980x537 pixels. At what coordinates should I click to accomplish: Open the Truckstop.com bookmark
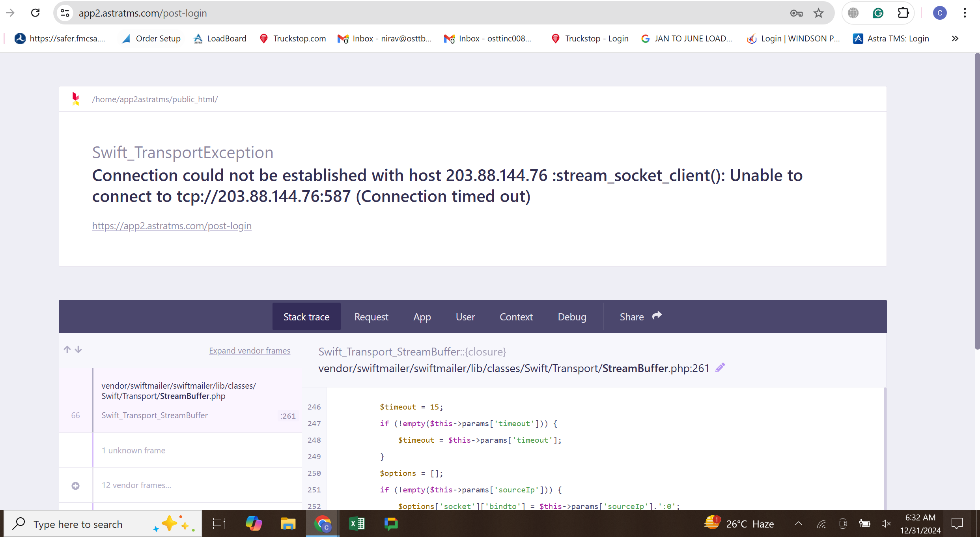(293, 39)
